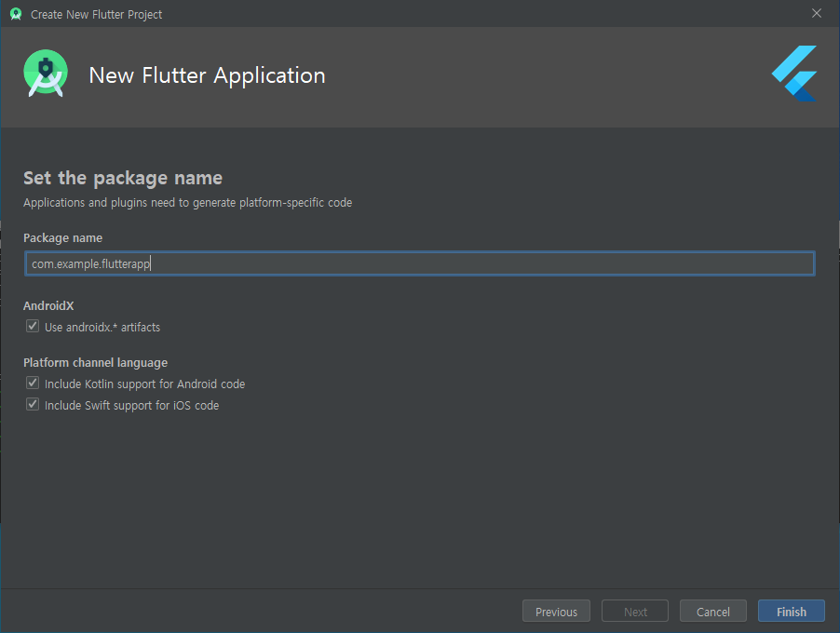Click the Android Studio logo in the header
Screen dimensions: 840x633
(x=46, y=74)
